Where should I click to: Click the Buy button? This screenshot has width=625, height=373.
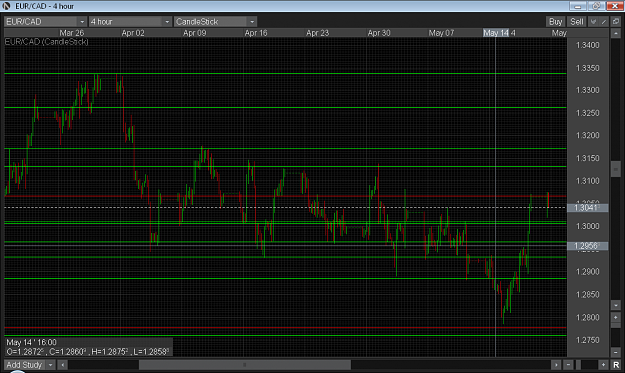pos(555,22)
